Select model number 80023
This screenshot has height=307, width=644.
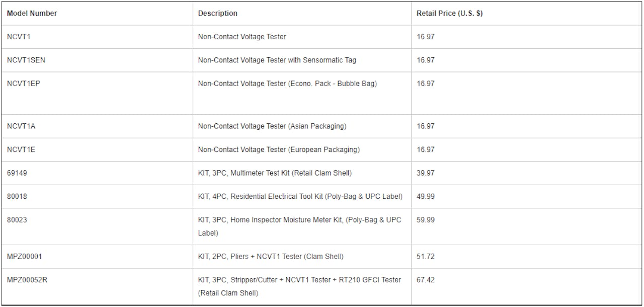click(17, 220)
